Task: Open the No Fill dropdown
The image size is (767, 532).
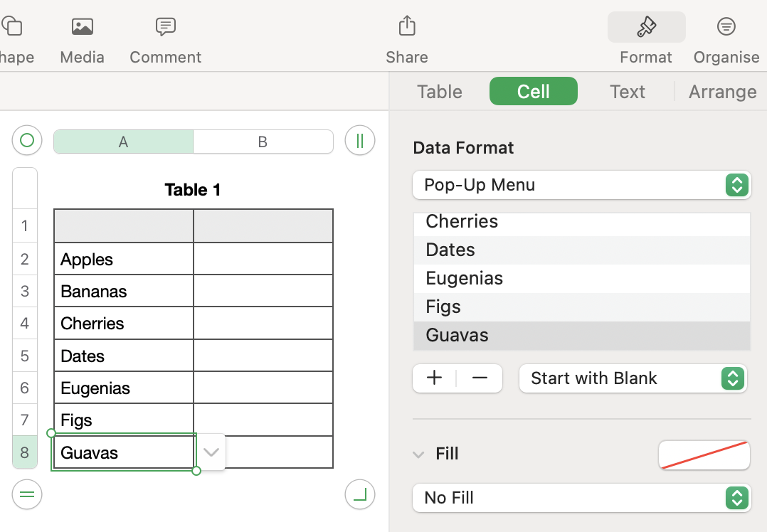Action: coord(581,498)
